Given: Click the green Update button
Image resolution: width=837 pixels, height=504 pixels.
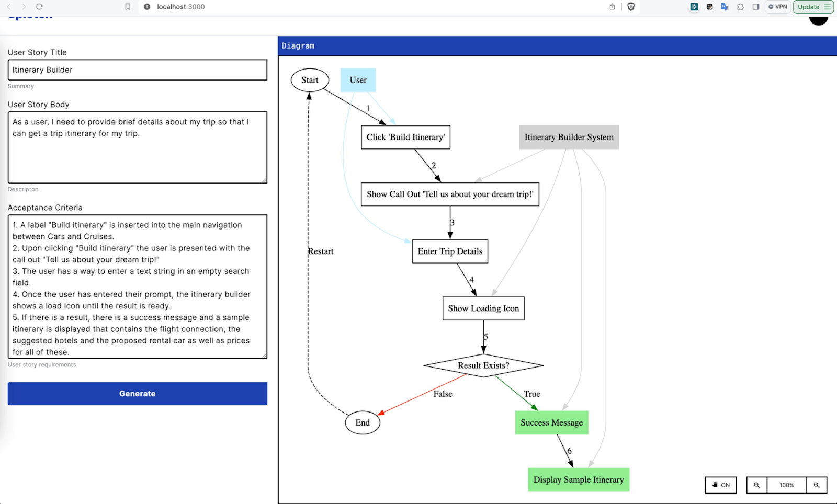Looking at the screenshot, I should point(809,7).
